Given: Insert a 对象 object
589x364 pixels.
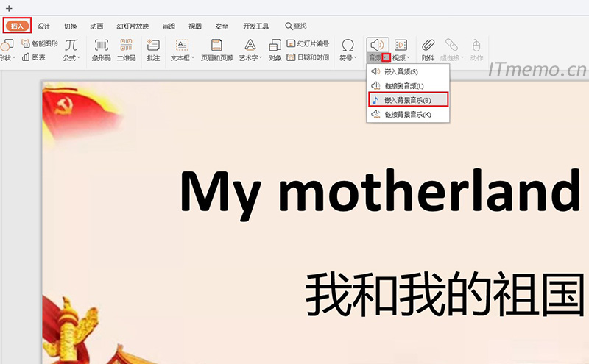Looking at the screenshot, I should click(275, 50).
